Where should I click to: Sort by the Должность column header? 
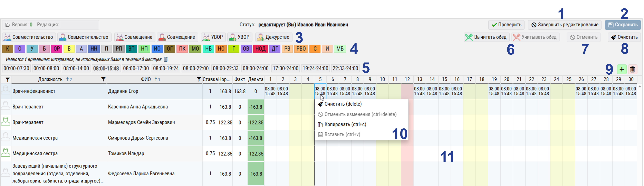(x=50, y=79)
